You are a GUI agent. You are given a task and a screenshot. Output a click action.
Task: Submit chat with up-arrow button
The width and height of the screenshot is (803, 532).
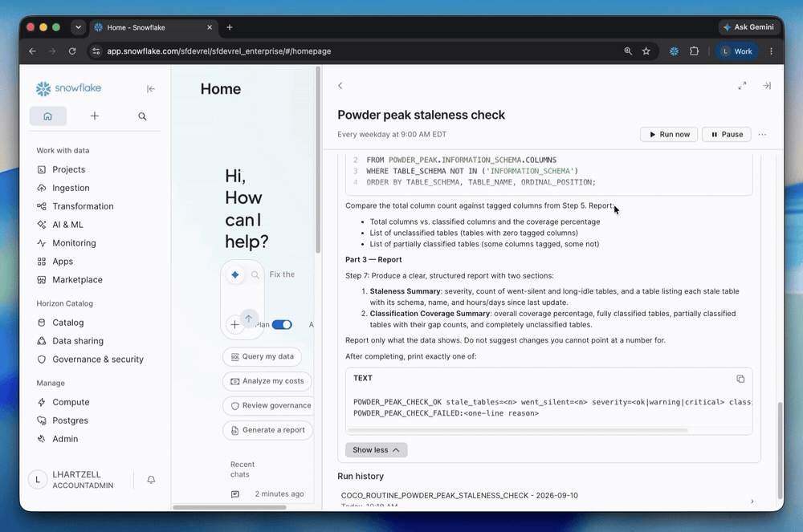pos(248,319)
